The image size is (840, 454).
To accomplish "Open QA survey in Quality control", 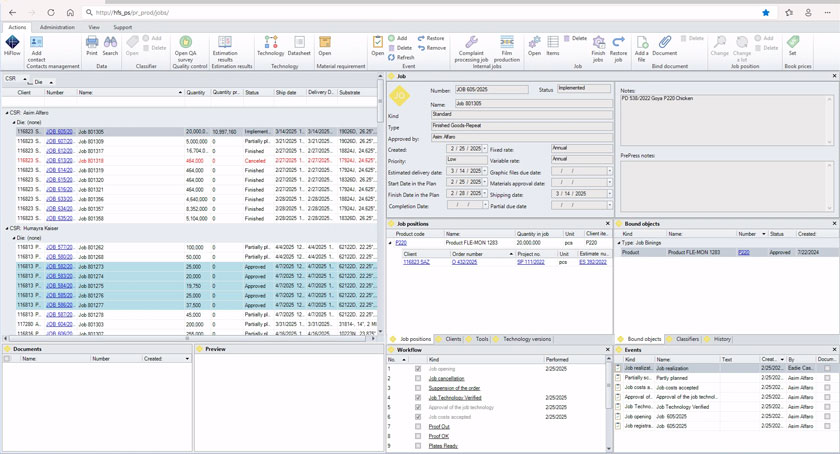I will 185,43.
